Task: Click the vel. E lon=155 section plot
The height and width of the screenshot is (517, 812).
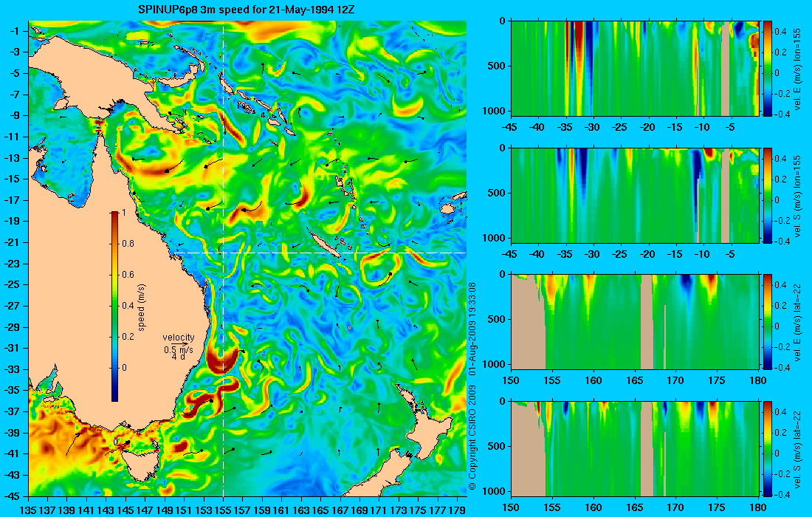Action: tap(635, 69)
